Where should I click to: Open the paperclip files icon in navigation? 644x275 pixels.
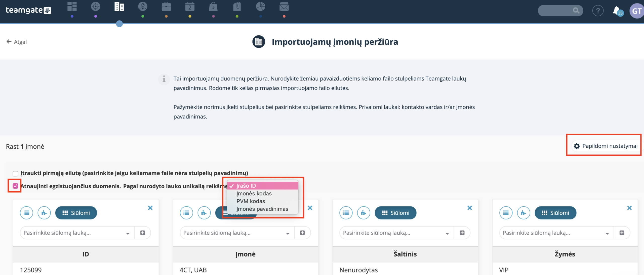click(237, 7)
